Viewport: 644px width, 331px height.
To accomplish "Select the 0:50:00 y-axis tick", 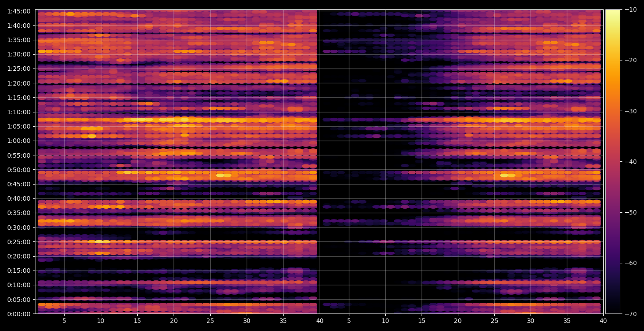I will point(19,169).
